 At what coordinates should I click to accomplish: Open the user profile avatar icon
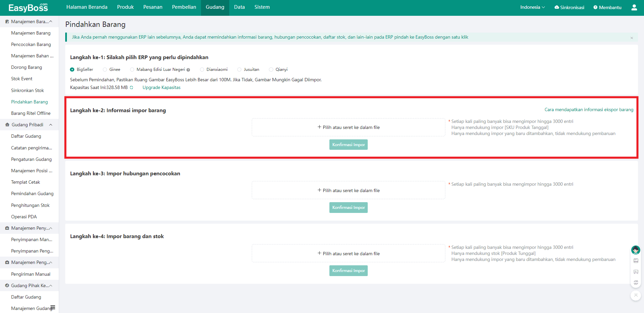point(634,7)
